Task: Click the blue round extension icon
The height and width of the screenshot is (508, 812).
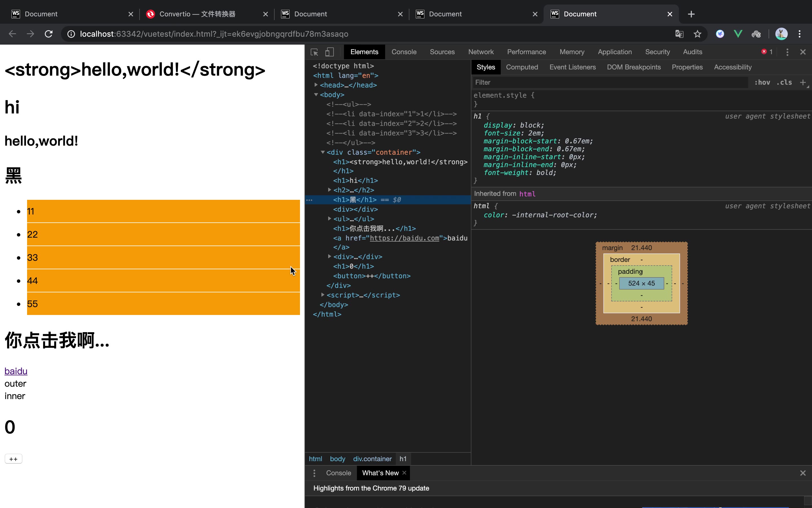Action: click(720, 34)
